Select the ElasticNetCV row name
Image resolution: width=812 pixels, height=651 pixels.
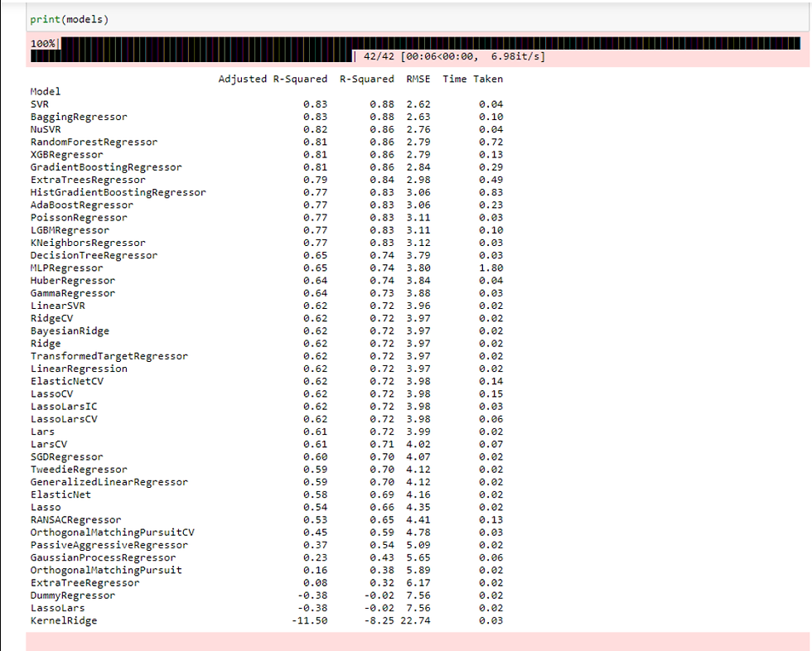coord(67,381)
